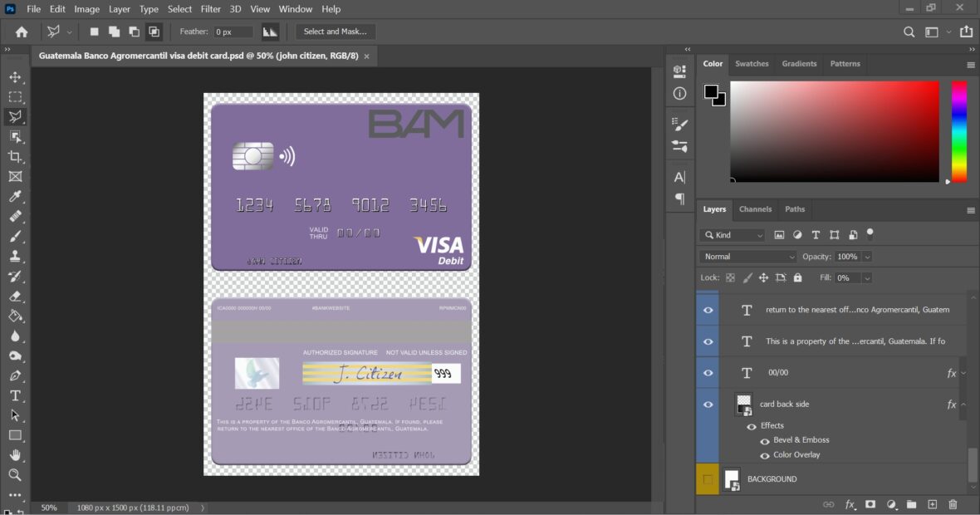The image size is (980, 515).
Task: Delete layer using trash icon
Action: tap(953, 504)
